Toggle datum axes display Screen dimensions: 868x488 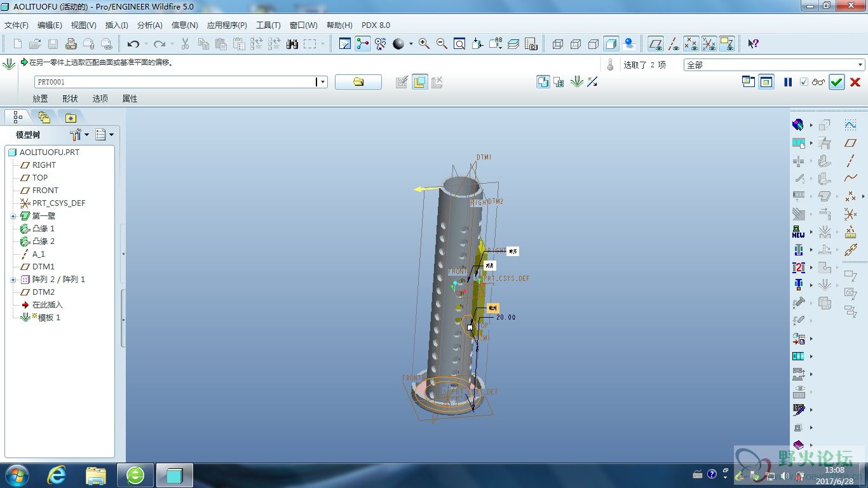click(674, 44)
